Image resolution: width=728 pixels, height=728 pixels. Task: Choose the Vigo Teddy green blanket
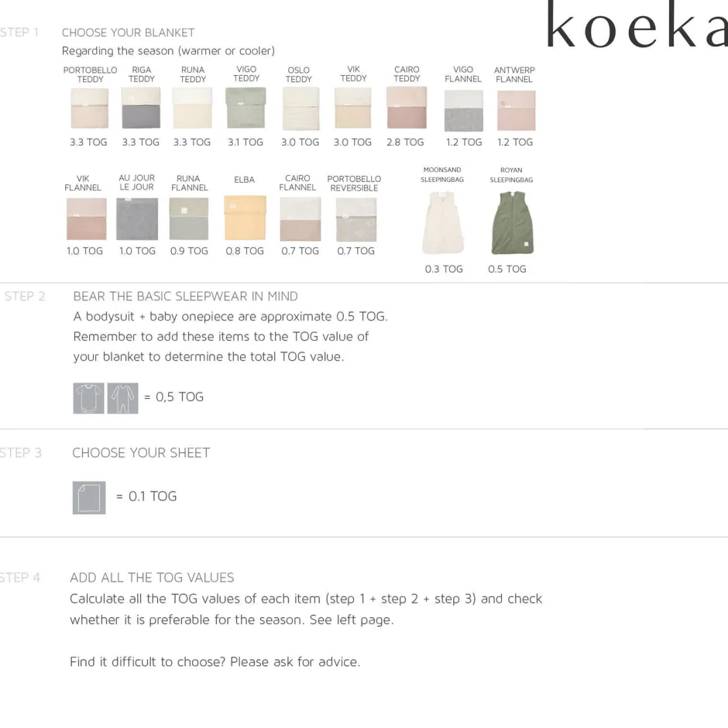tap(246, 108)
